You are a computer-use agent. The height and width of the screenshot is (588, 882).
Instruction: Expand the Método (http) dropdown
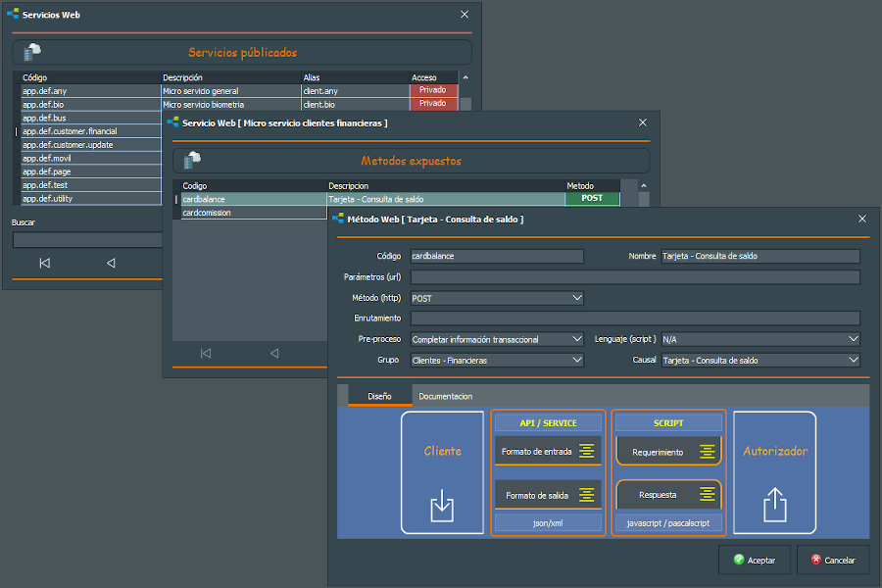576,298
